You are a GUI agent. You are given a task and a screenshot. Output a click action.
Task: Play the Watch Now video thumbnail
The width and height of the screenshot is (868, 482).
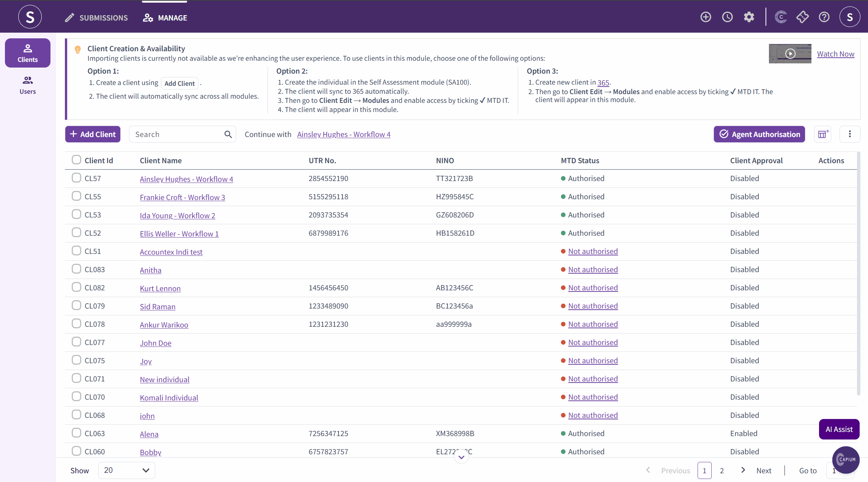(x=790, y=54)
